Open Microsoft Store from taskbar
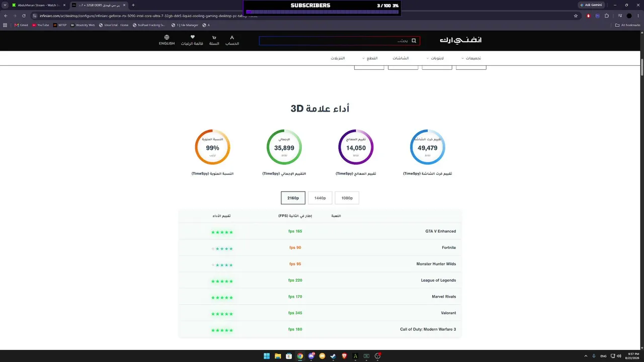Viewport: 644px width, 362px height. click(289, 356)
